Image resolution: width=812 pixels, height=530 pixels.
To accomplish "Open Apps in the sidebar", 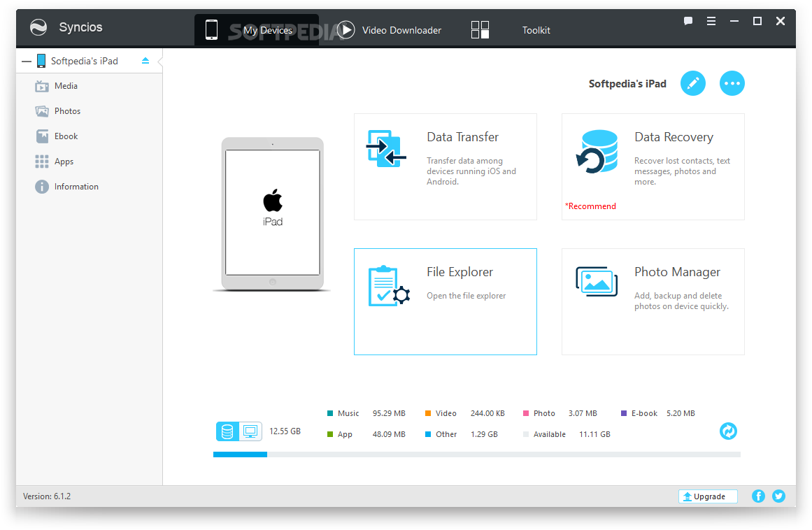I will tap(64, 162).
